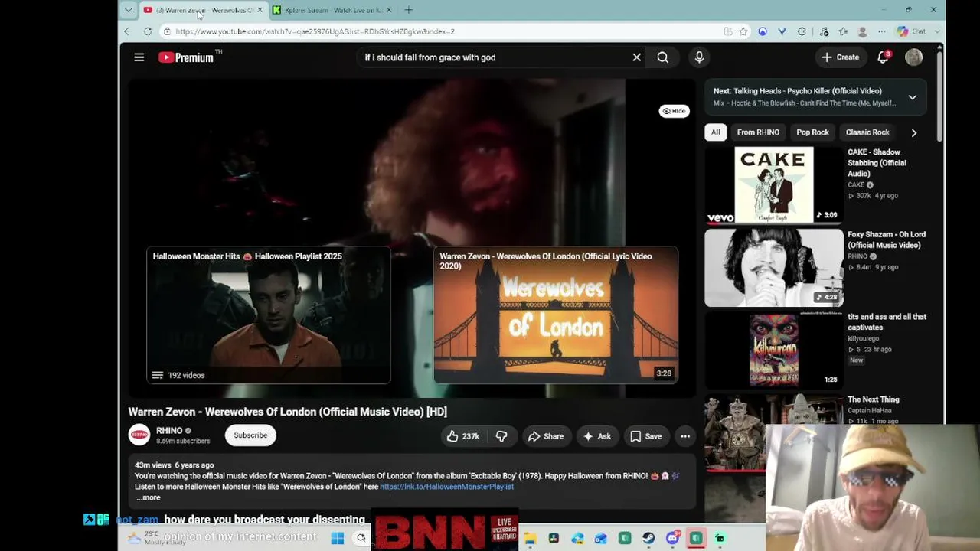
Task: Click the Ask button
Action: click(596, 436)
